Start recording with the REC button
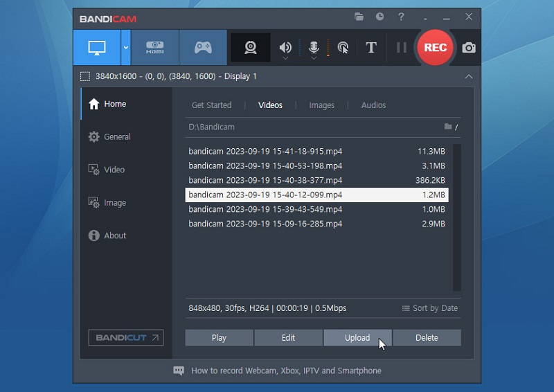This screenshot has width=554, height=392. tap(435, 47)
